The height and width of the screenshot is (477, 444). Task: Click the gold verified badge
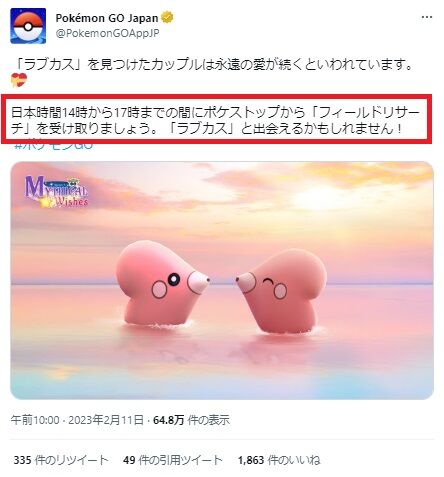tap(167, 17)
